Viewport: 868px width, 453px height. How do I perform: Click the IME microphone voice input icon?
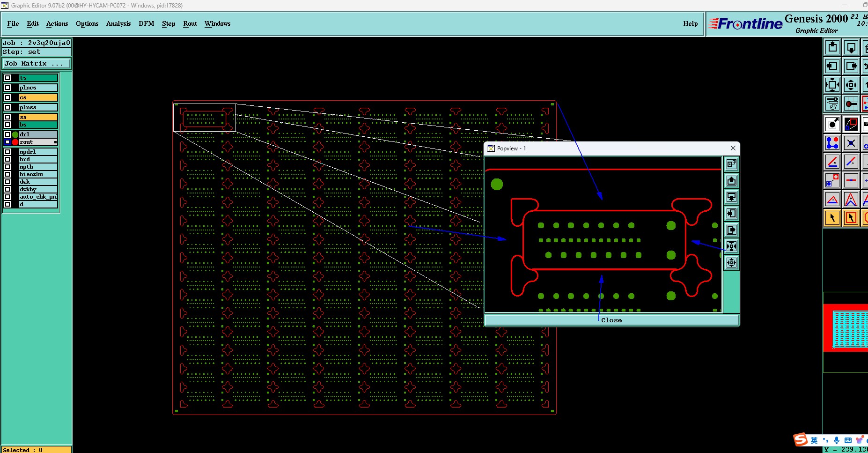pyautogui.click(x=837, y=440)
